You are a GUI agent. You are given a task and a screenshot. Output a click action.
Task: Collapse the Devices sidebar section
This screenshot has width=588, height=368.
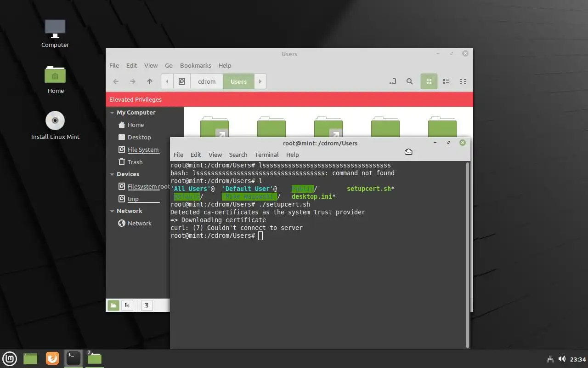tap(112, 174)
